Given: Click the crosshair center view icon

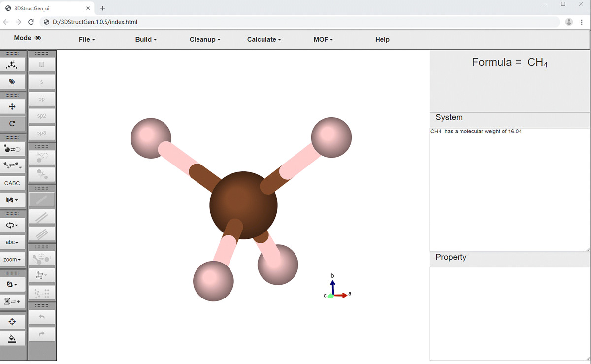Looking at the screenshot, I should pos(12,322).
